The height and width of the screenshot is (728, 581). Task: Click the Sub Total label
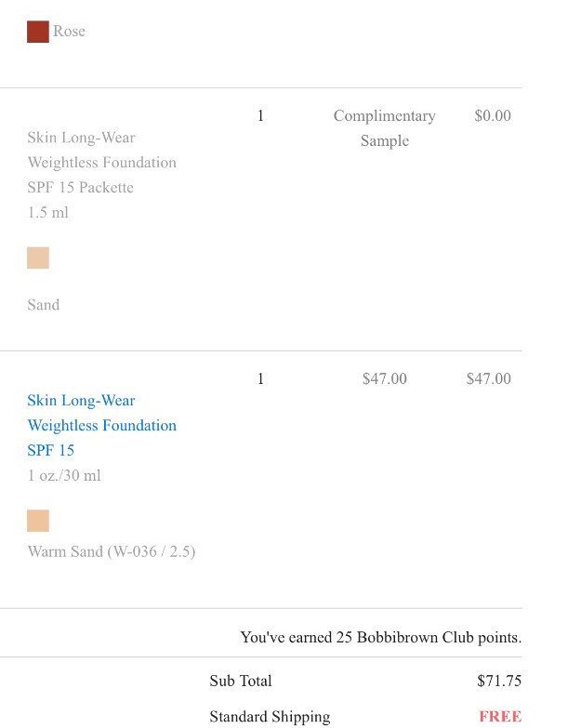(x=241, y=682)
